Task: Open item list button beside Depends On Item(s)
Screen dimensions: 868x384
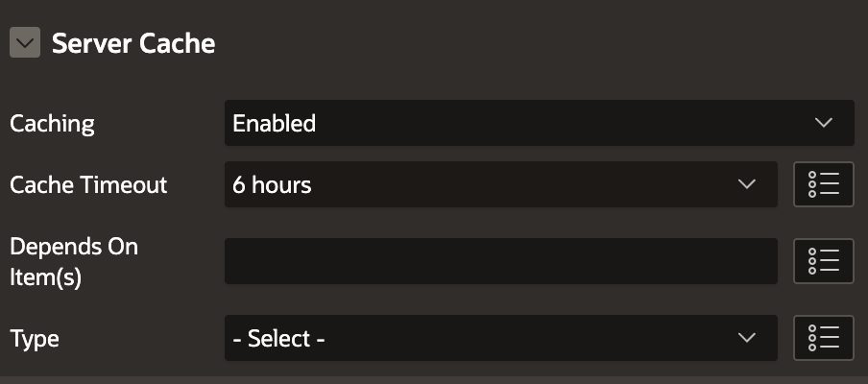Action: pos(824,261)
